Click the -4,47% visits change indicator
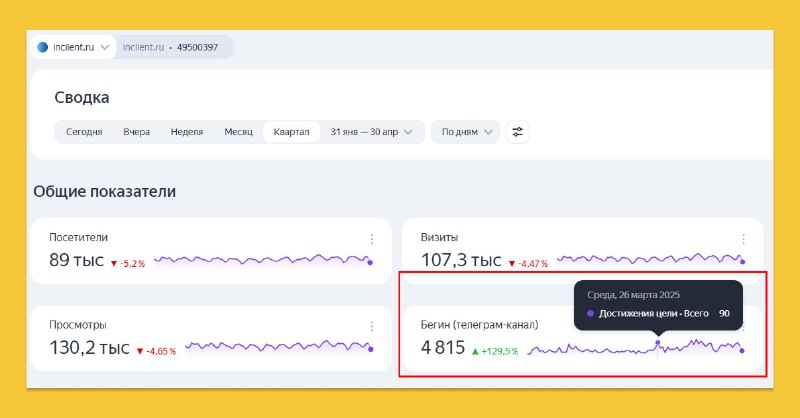 529,264
